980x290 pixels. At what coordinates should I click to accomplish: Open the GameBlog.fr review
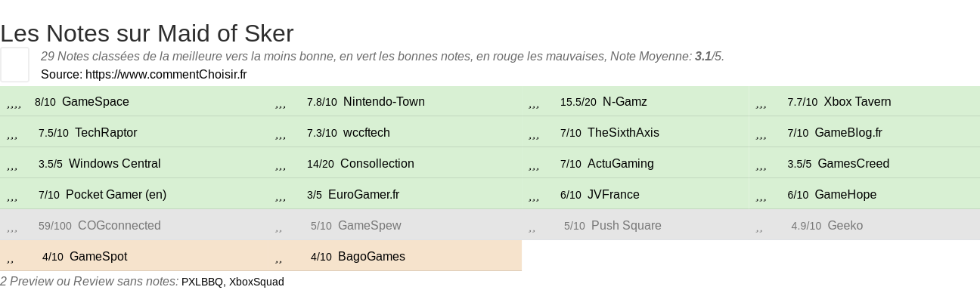click(x=848, y=133)
